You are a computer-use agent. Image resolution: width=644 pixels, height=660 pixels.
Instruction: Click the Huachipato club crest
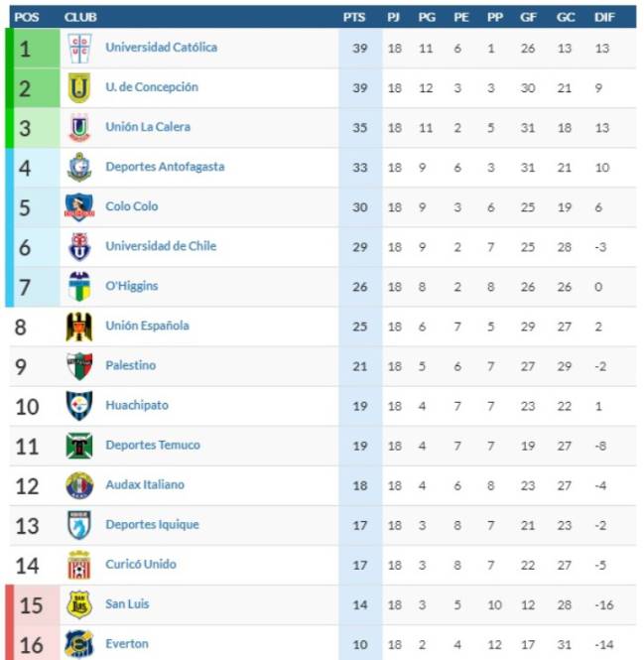pyautogui.click(x=79, y=406)
